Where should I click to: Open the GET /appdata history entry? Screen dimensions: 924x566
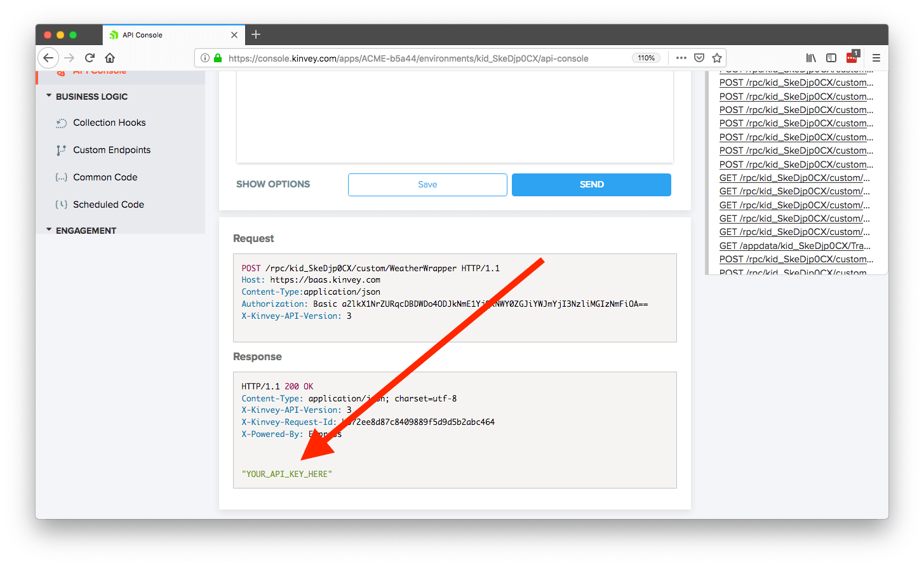[794, 246]
